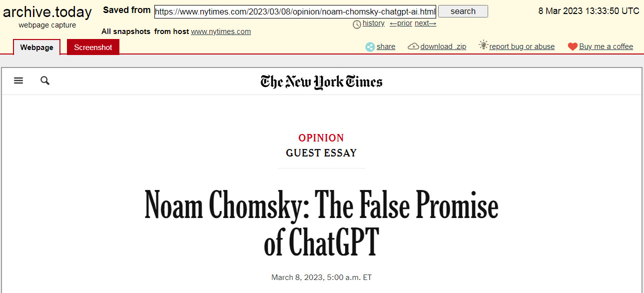Open the hamburger sections menu

click(x=18, y=80)
